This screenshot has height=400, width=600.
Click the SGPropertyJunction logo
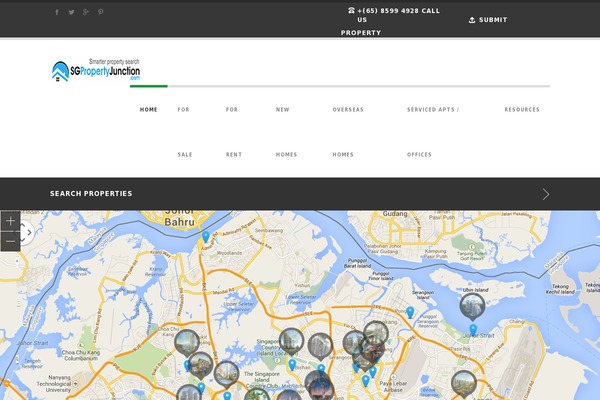tap(96, 70)
